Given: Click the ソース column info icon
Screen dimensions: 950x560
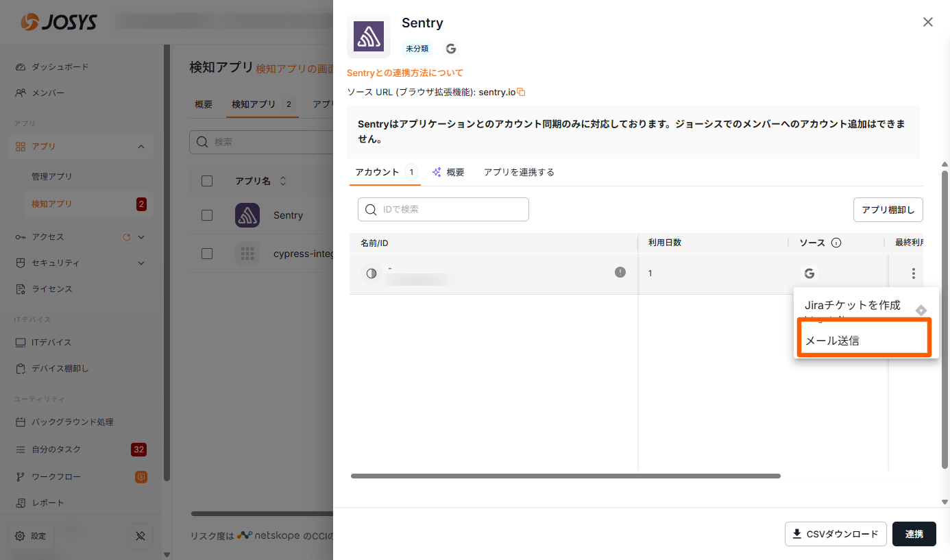Looking at the screenshot, I should pos(836,243).
